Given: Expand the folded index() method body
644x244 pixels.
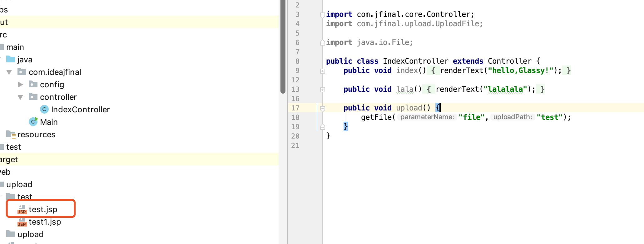Looking at the screenshot, I should (x=323, y=71).
